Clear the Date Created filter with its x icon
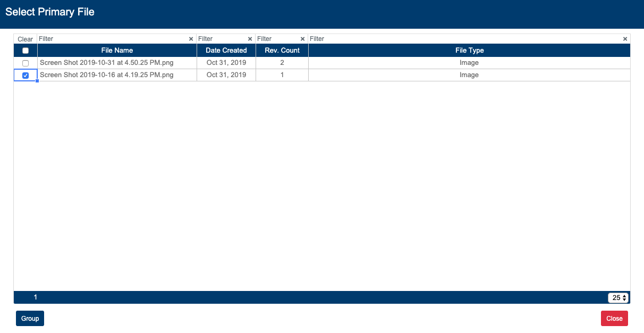This screenshot has width=644, height=333. click(250, 39)
